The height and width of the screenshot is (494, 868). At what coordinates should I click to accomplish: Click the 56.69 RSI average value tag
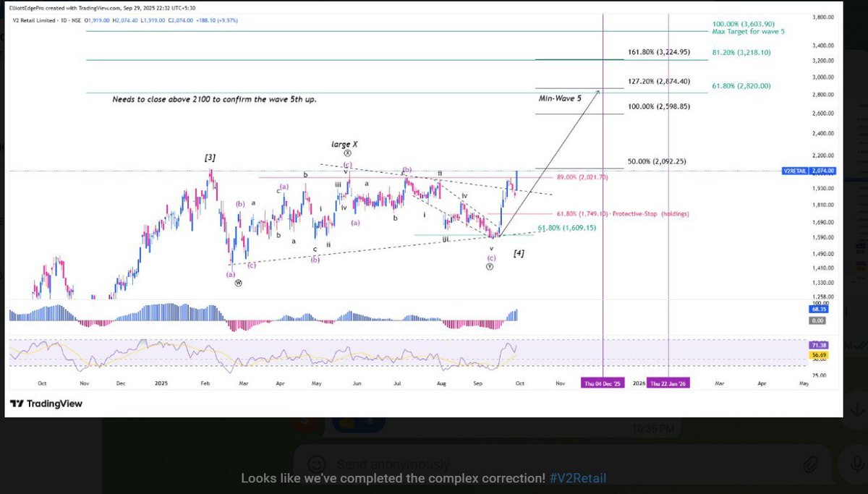817,355
